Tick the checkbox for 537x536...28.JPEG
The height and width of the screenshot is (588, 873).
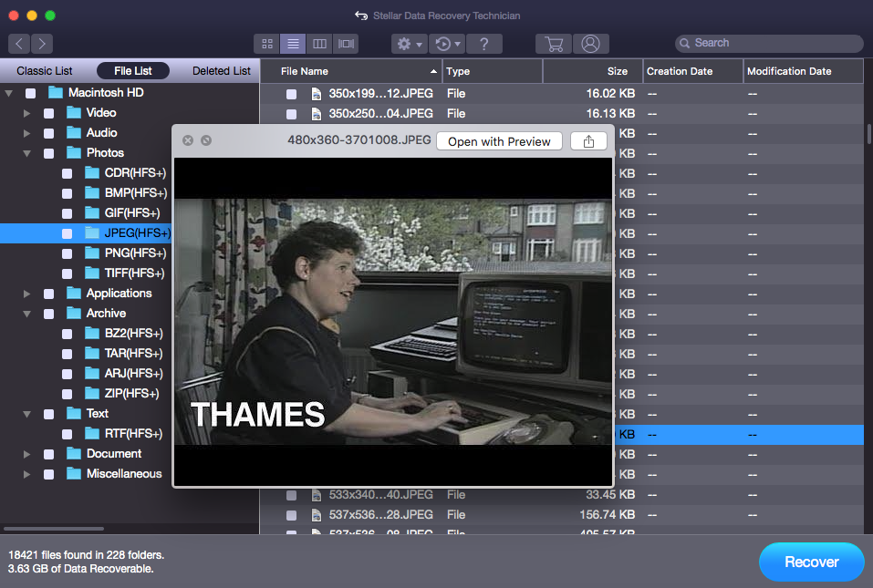[x=291, y=515]
